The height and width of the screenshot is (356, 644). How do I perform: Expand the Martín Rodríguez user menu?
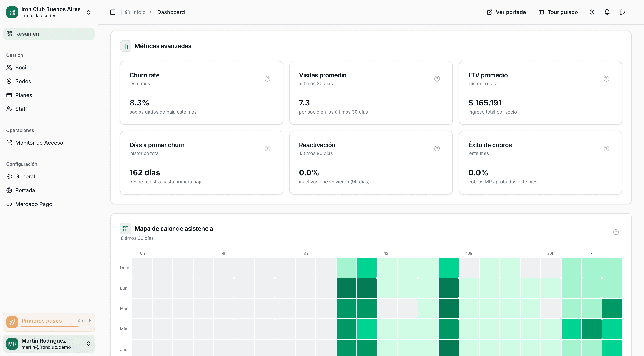tap(89, 344)
